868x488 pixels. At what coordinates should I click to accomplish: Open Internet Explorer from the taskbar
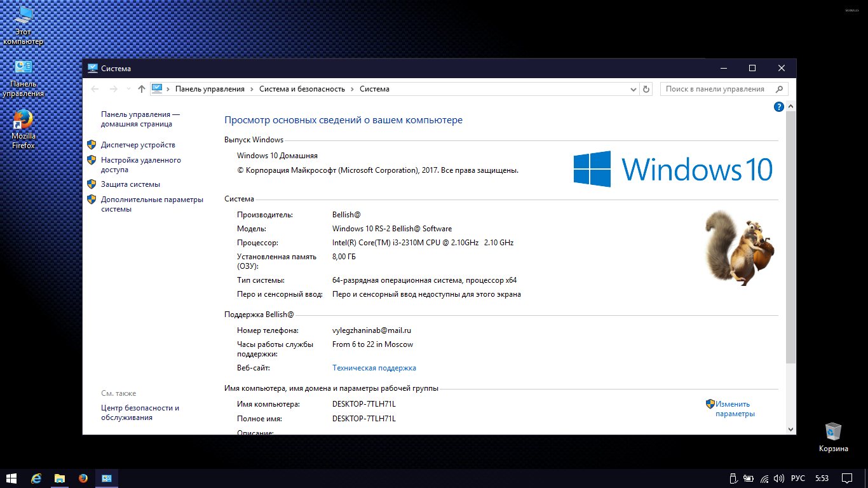[x=36, y=478]
